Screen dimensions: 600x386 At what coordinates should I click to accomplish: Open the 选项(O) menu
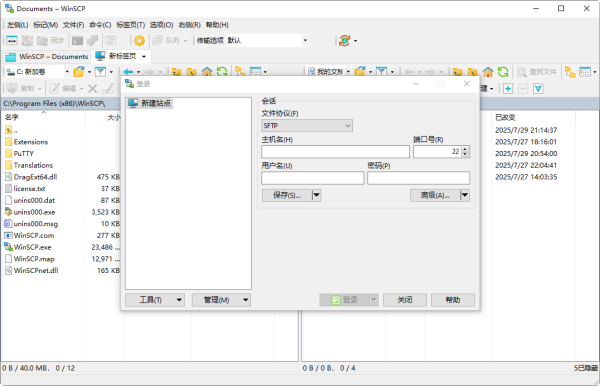161,25
